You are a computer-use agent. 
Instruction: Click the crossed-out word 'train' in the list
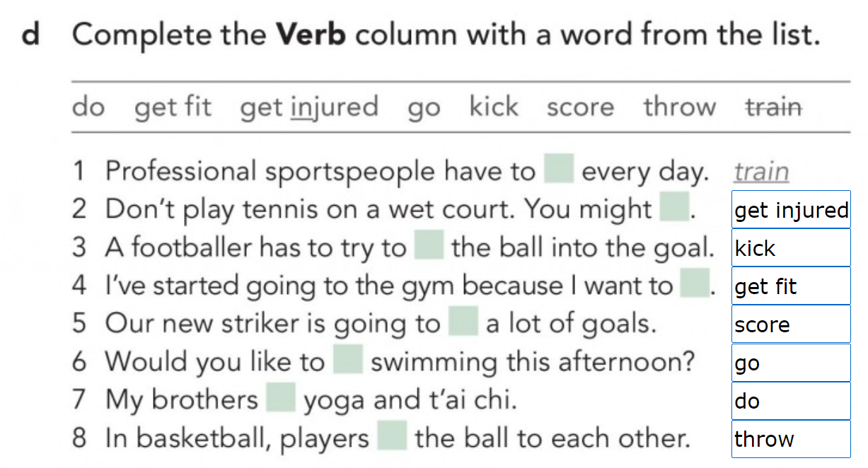(774, 107)
